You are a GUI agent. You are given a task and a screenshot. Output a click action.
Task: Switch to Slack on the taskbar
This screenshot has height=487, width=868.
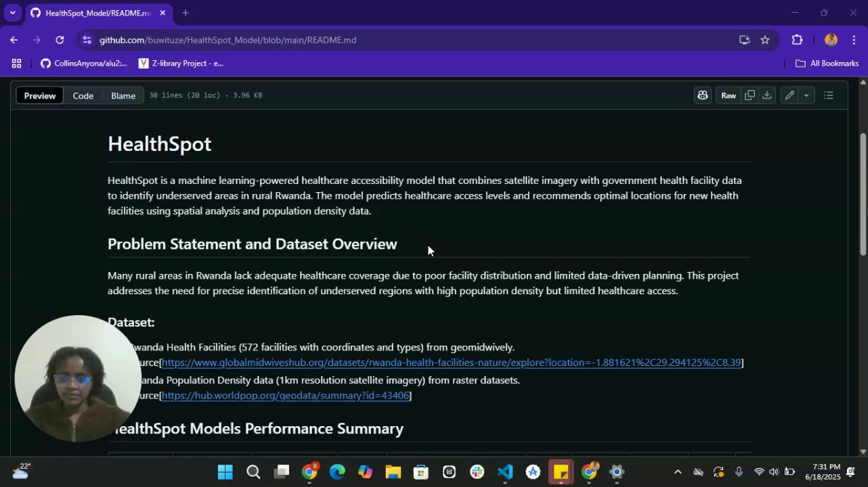pos(477,472)
